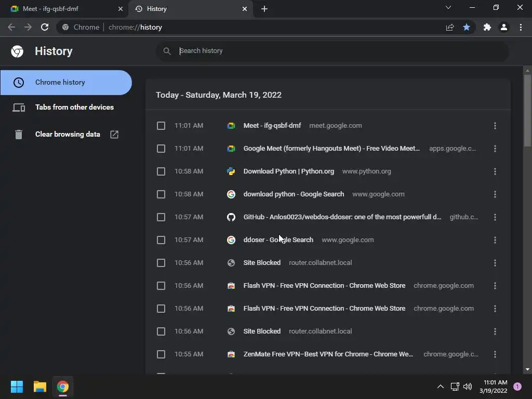Open more actions for Google Meet (formerly Hangouts) entry

495,149
